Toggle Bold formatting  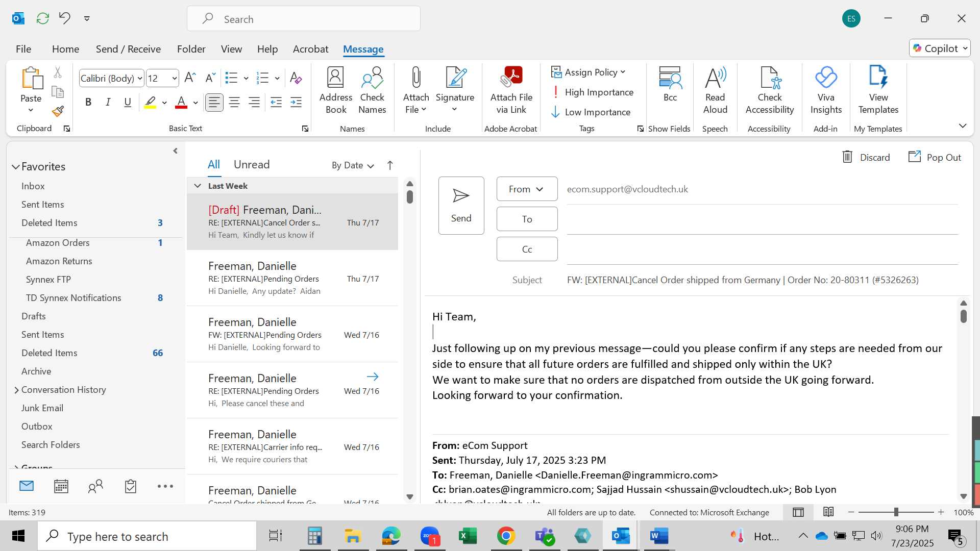point(88,103)
